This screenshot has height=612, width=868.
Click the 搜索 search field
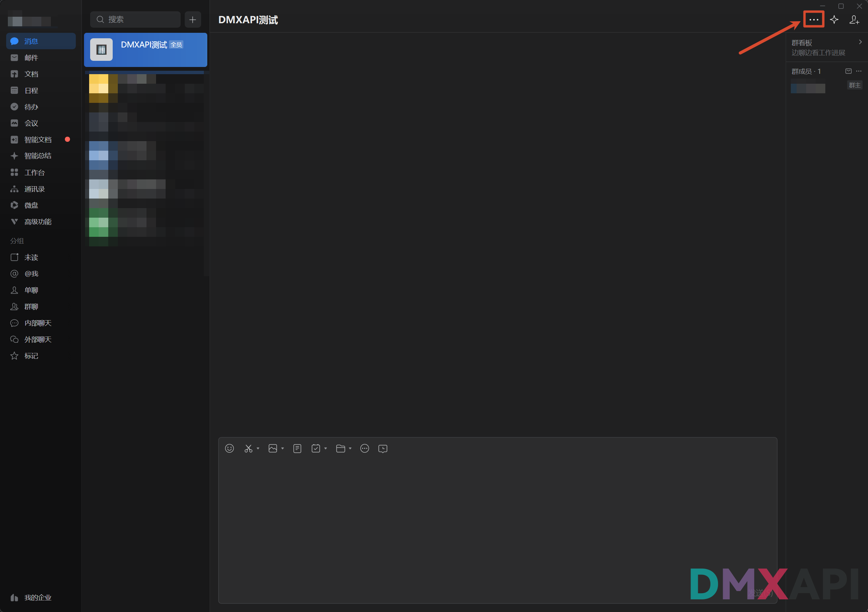pos(135,20)
